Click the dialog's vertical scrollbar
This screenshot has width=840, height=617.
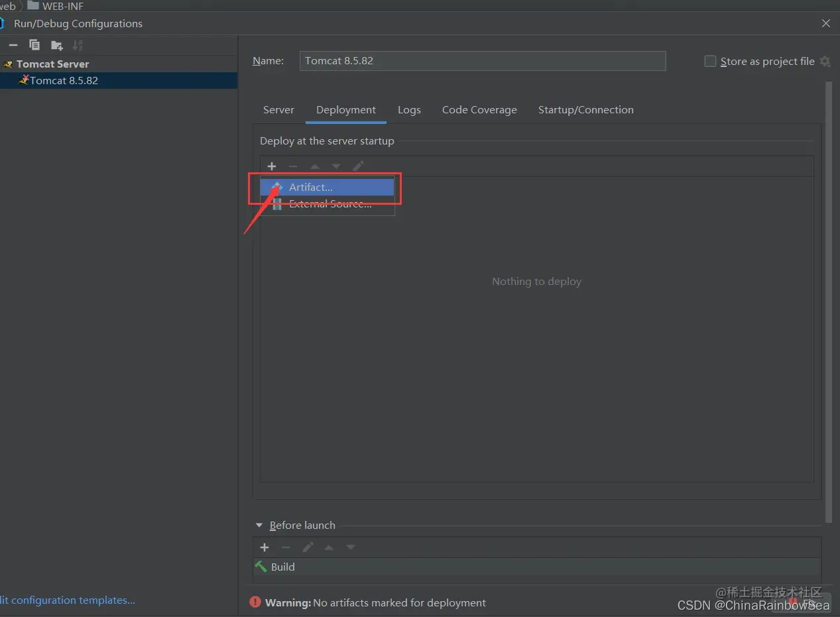pyautogui.click(x=828, y=302)
